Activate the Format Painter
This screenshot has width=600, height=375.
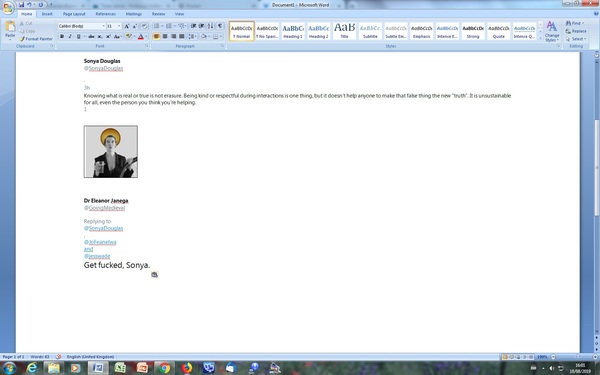[x=36, y=39]
